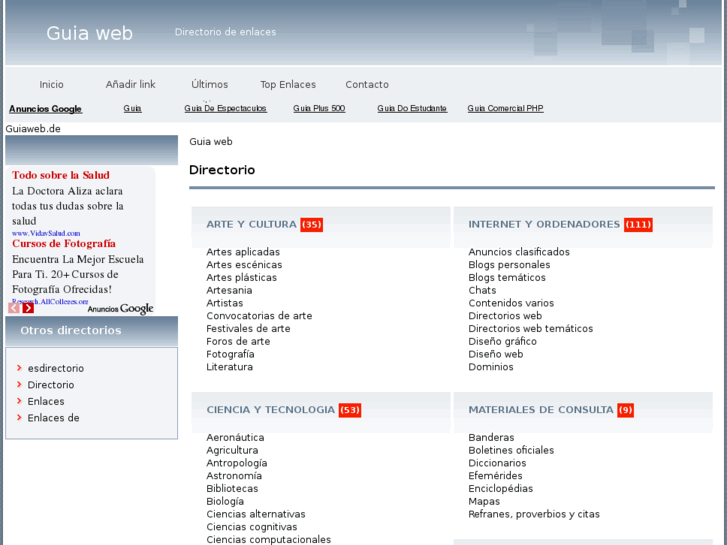Open the Enlaces de sidebar link
Screen dimensions: 727x545
[53, 418]
